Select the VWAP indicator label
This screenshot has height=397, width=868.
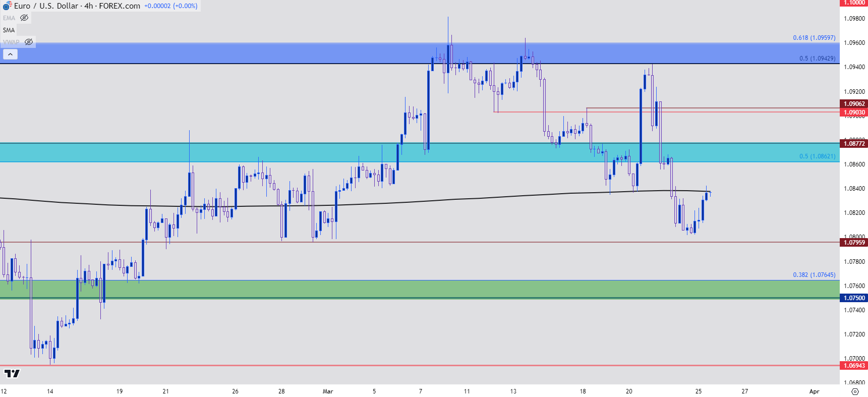point(11,42)
